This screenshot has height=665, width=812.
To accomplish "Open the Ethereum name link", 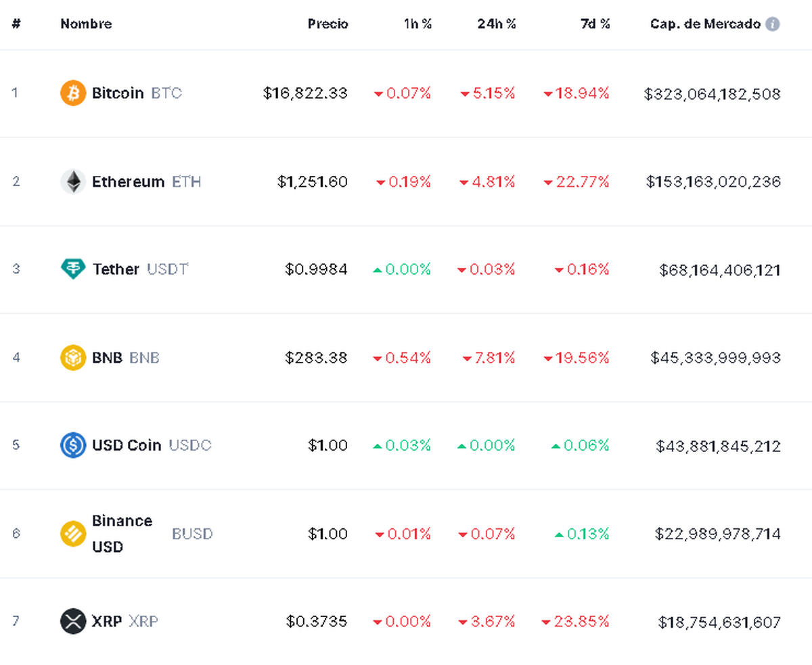I will pyautogui.click(x=128, y=181).
